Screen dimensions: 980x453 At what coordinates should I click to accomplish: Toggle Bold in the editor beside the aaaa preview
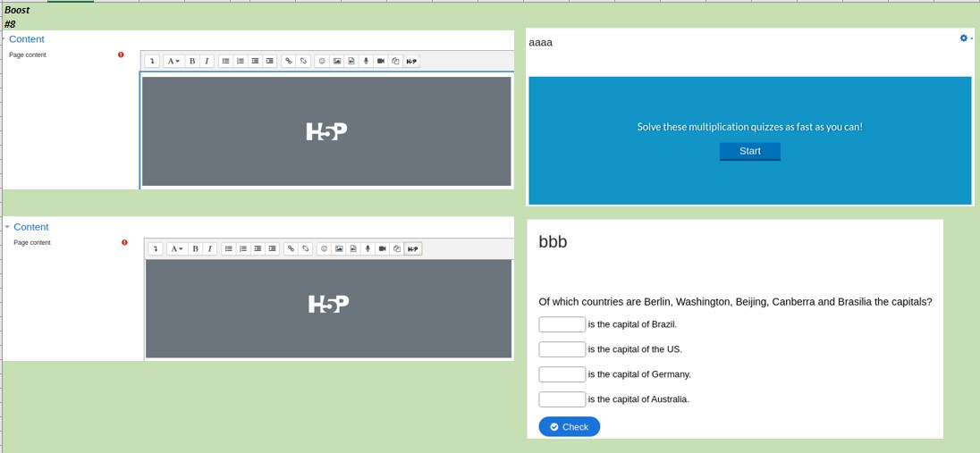coord(192,62)
